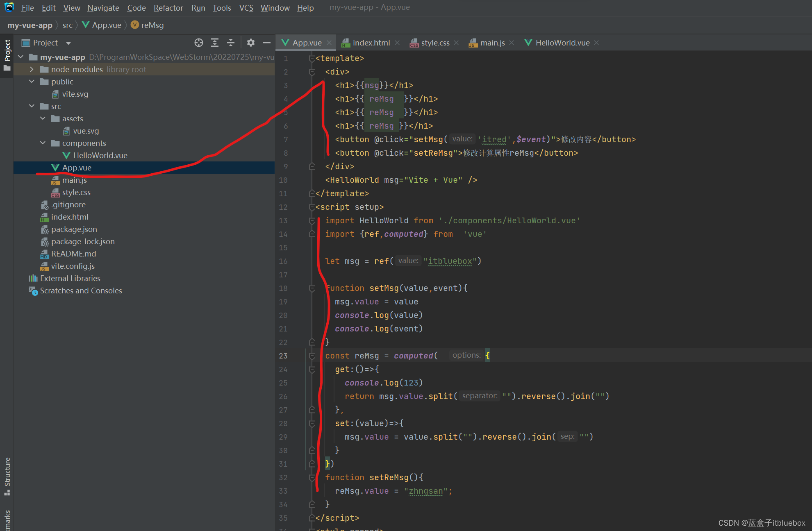Close the style.css editor tab
This screenshot has height=531, width=812.
[456, 43]
